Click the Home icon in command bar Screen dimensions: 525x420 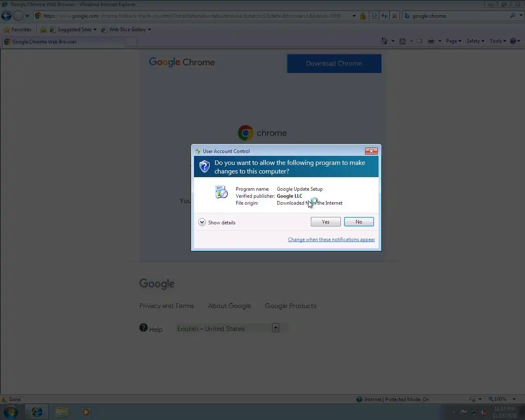coord(384,41)
